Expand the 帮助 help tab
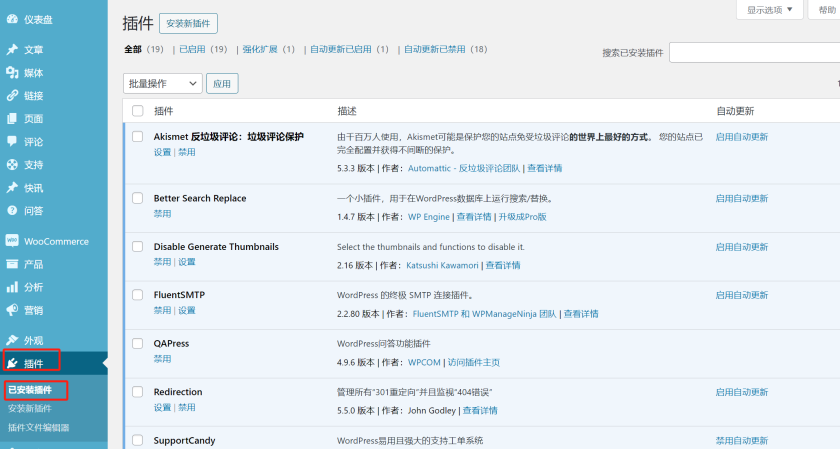Screen dimensions: 840x449 (826, 10)
